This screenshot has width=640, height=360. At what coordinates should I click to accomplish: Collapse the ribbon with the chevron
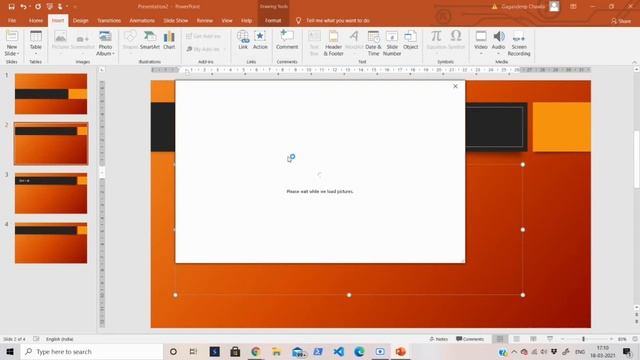634,62
